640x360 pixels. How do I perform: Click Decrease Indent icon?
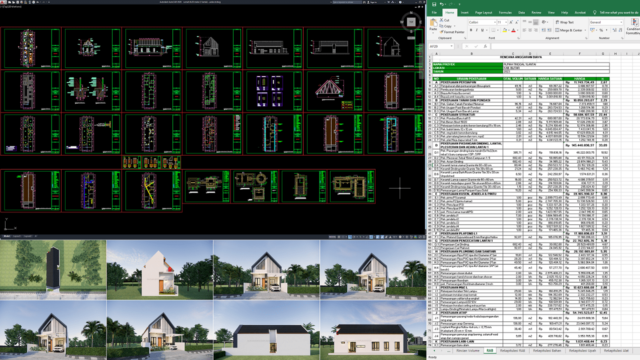(543, 30)
